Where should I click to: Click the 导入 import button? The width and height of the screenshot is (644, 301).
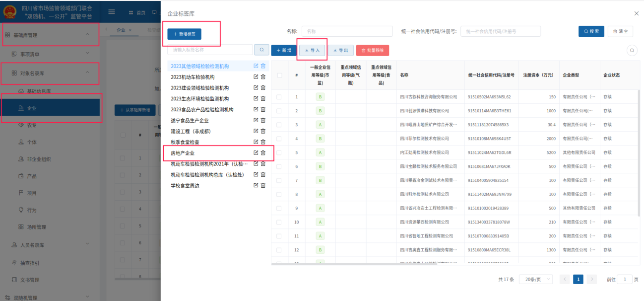(312, 50)
